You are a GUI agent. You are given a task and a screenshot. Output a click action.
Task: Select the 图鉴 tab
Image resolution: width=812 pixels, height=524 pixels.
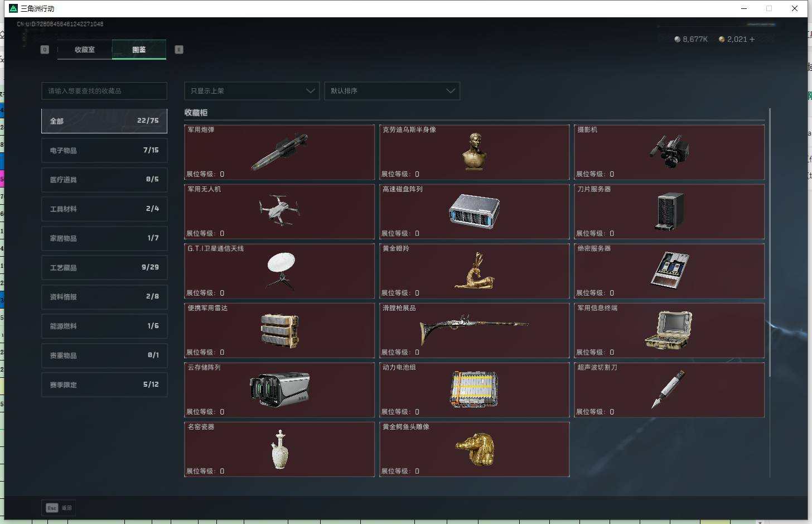[139, 50]
